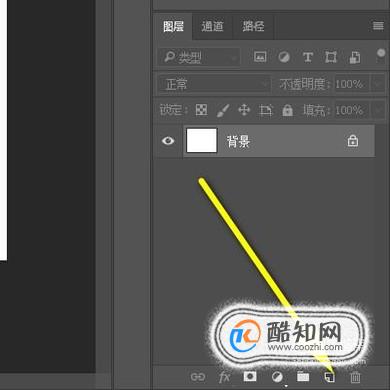Open the 正常 blend mode dropdown
The height and width of the screenshot is (390, 390).
pyautogui.click(x=214, y=84)
